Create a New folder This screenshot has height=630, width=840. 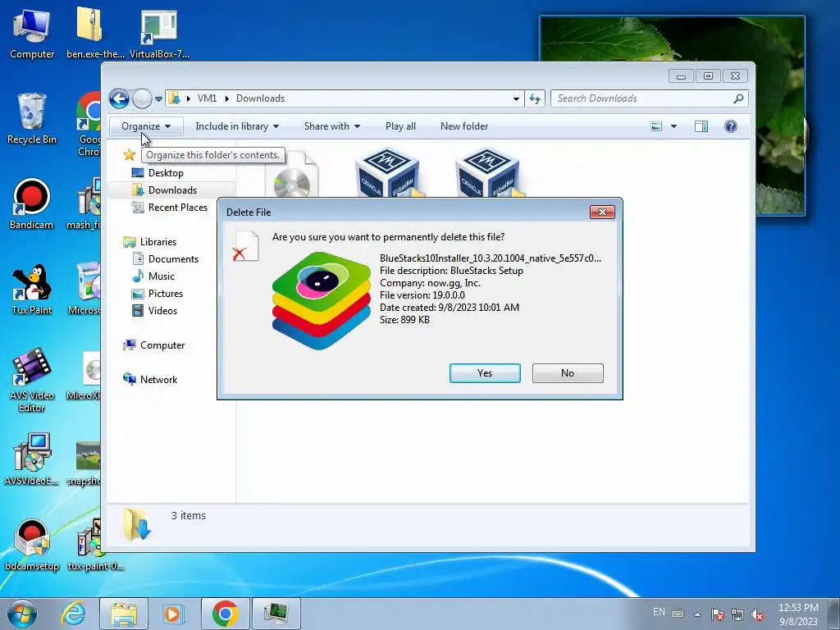tap(464, 126)
